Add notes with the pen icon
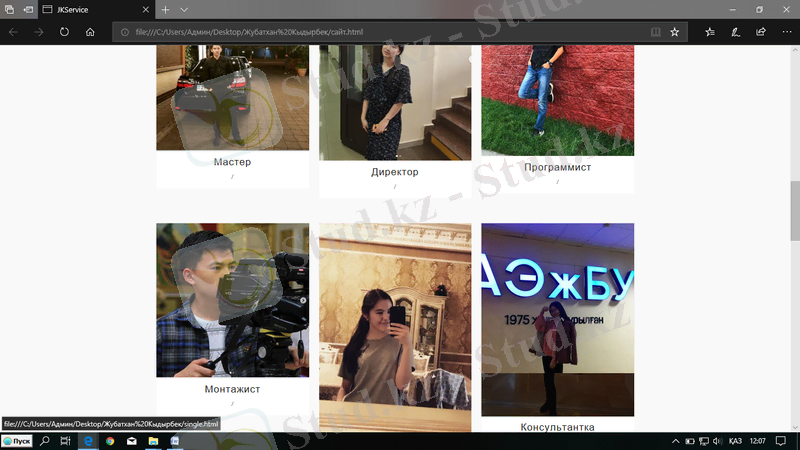This screenshot has height=450, width=800. pos(735,32)
